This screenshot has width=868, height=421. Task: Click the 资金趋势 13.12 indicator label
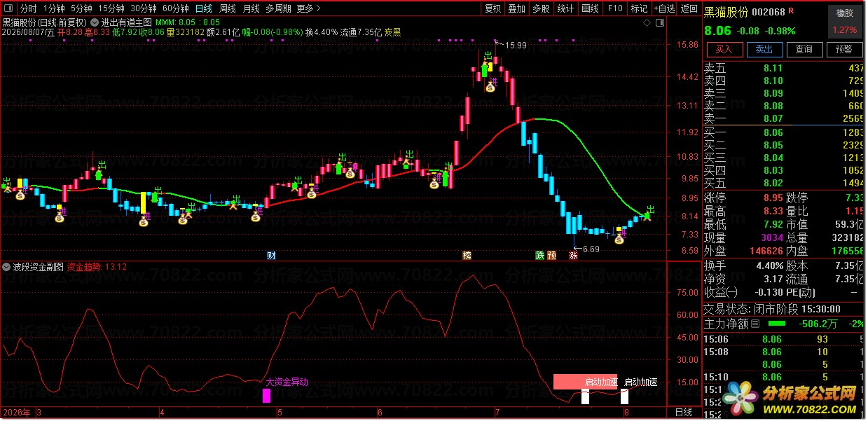(97, 267)
